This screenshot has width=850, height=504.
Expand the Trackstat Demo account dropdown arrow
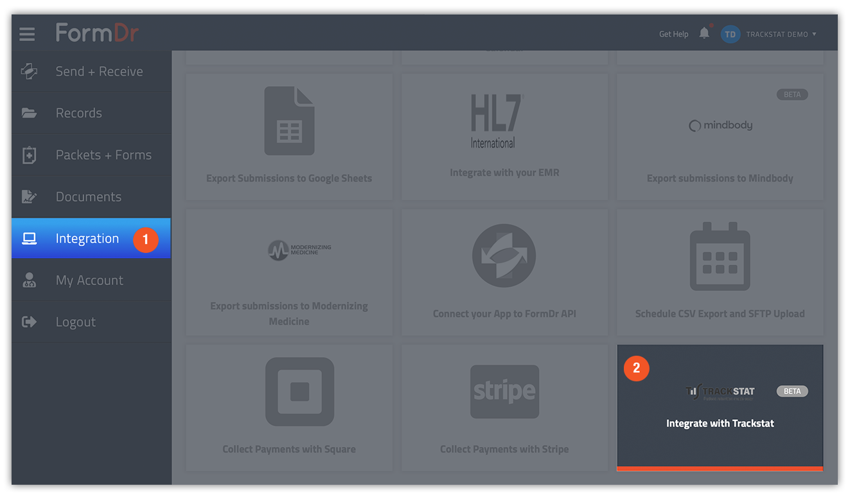(x=814, y=34)
